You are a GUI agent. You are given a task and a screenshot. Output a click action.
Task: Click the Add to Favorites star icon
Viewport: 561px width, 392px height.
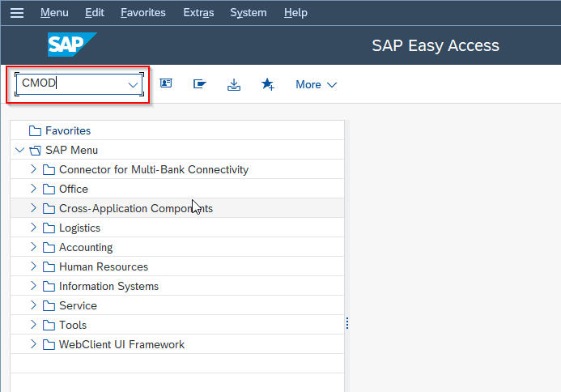point(268,84)
